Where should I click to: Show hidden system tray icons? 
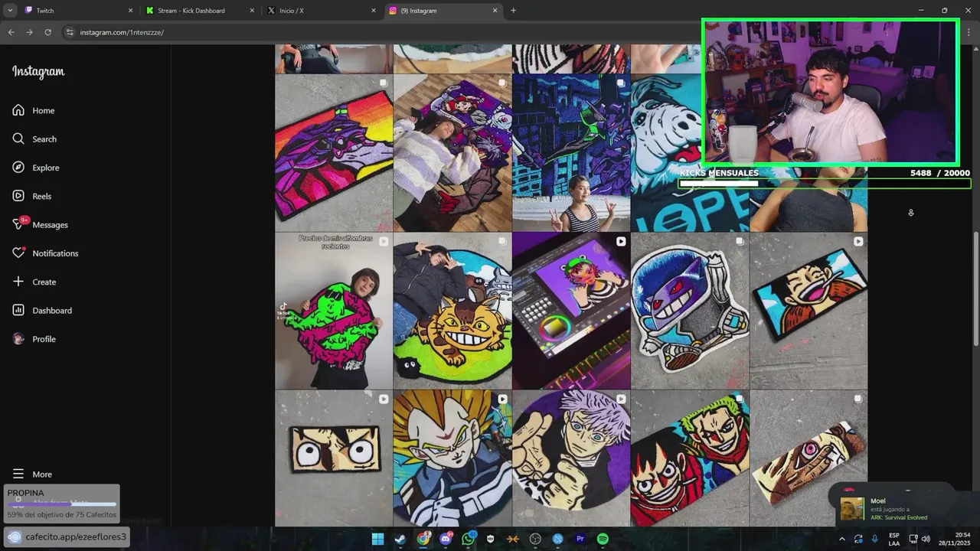[842, 539]
